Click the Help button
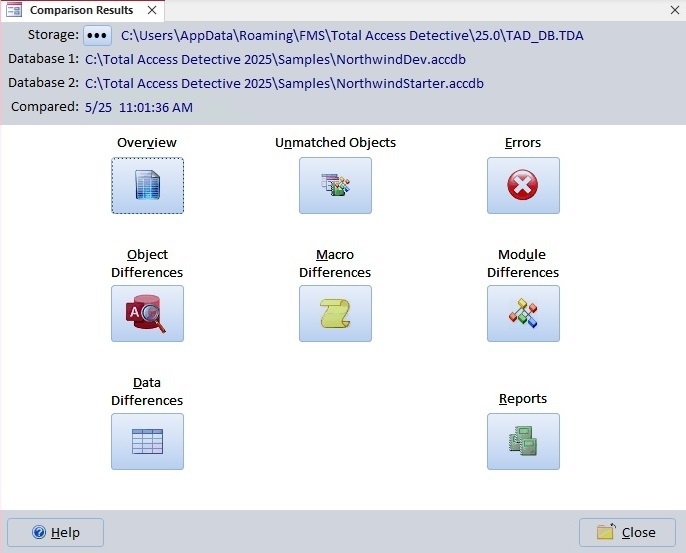This screenshot has height=553, width=686. pyautogui.click(x=56, y=532)
